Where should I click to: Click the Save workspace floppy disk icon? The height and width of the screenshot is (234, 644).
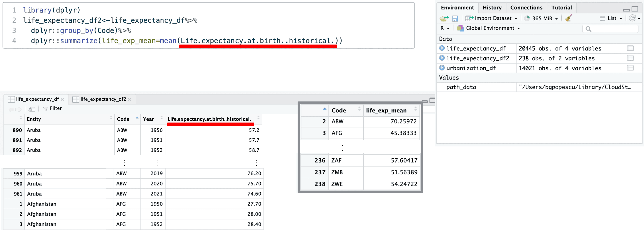[x=455, y=18]
